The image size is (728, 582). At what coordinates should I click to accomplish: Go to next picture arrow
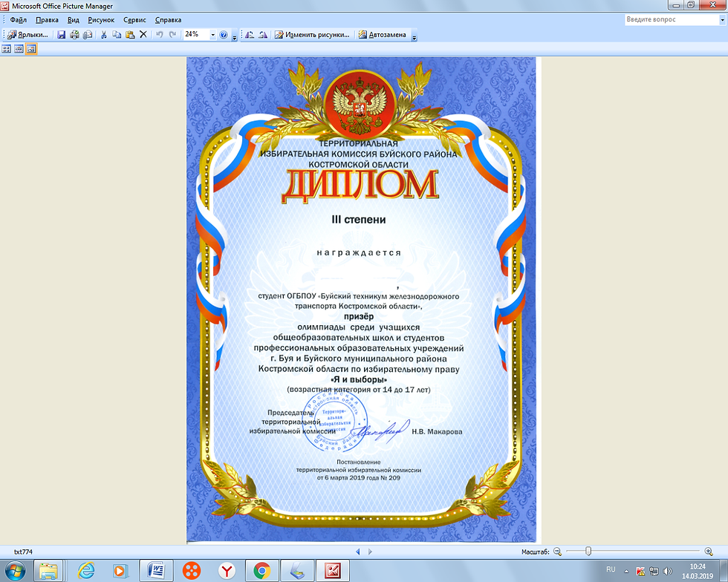[370, 552]
